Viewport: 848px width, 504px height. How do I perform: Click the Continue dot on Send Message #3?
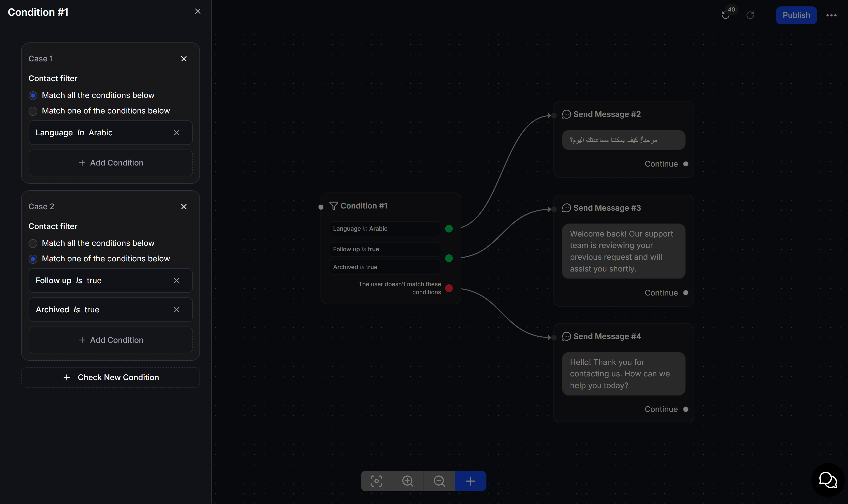click(x=686, y=293)
